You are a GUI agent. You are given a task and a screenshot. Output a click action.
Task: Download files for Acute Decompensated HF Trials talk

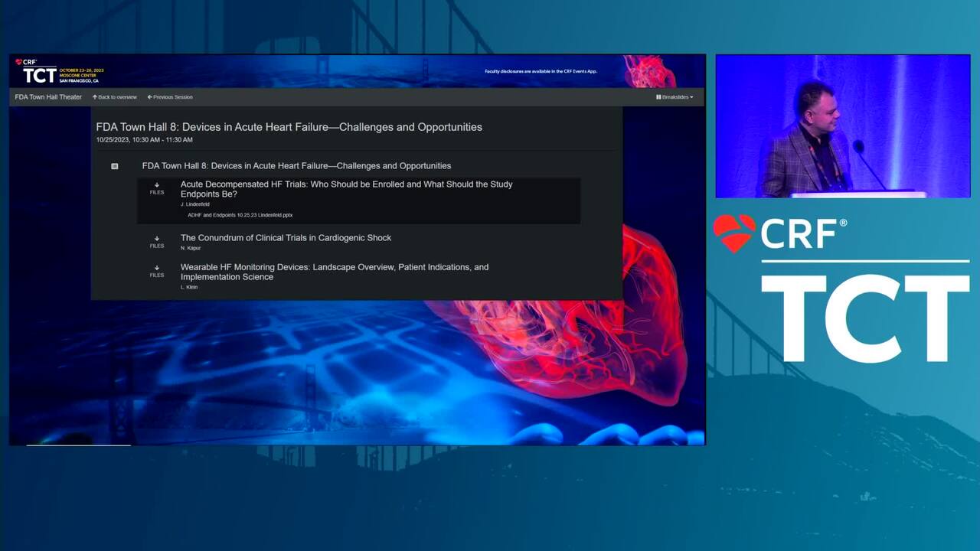click(x=157, y=188)
